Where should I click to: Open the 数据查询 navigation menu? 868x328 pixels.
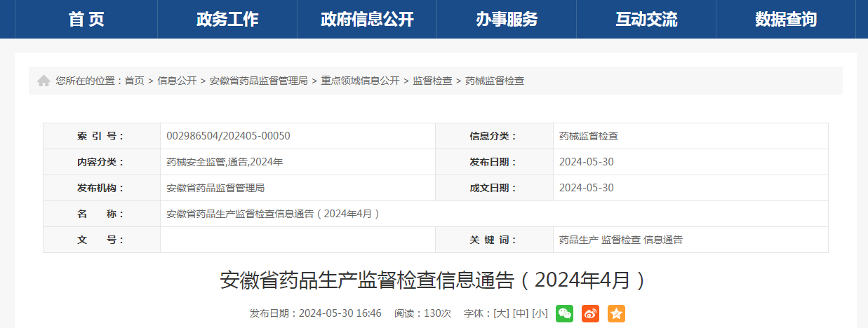point(786,19)
